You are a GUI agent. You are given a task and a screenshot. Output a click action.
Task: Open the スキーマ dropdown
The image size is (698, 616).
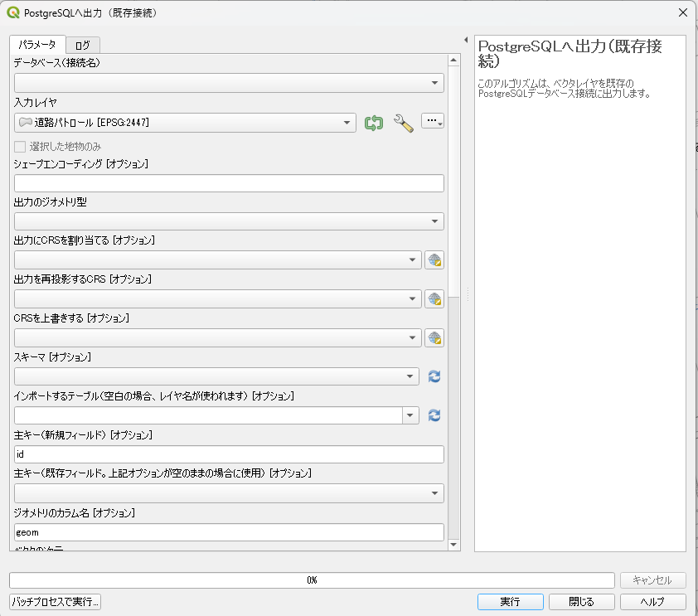(412, 376)
